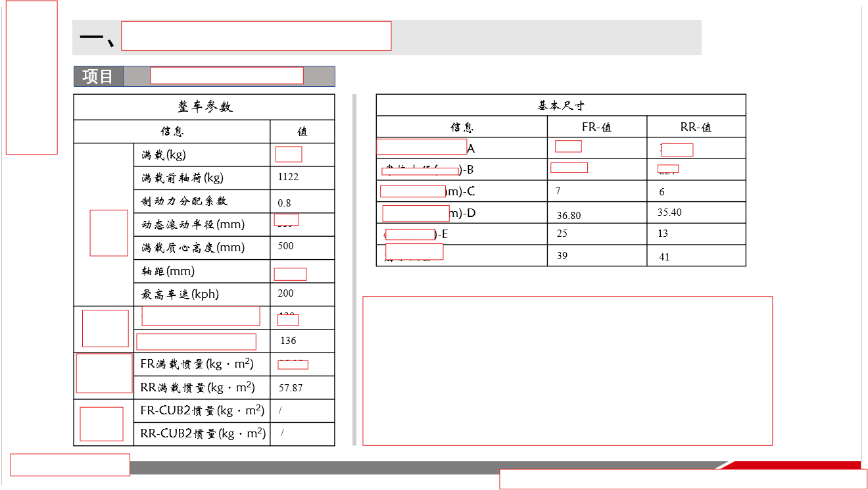
Task: Select the 整车参数 table header
Action: [x=205, y=107]
